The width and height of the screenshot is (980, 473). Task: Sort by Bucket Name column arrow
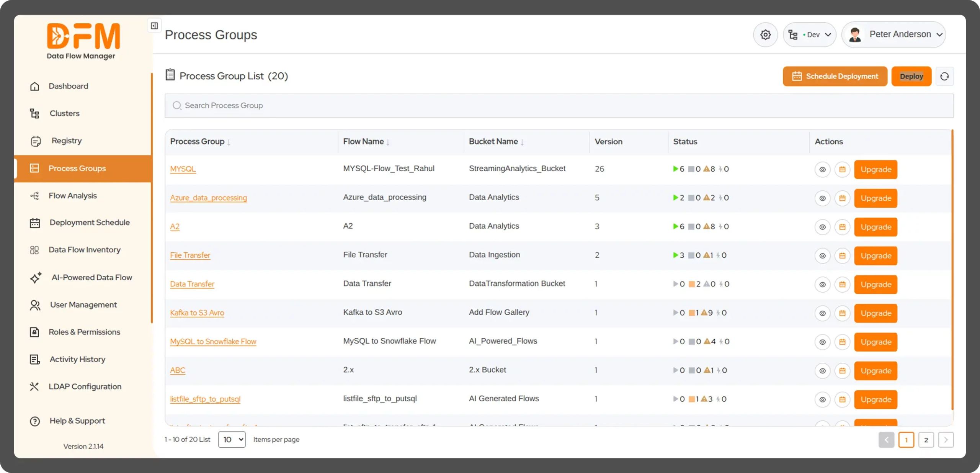(522, 142)
